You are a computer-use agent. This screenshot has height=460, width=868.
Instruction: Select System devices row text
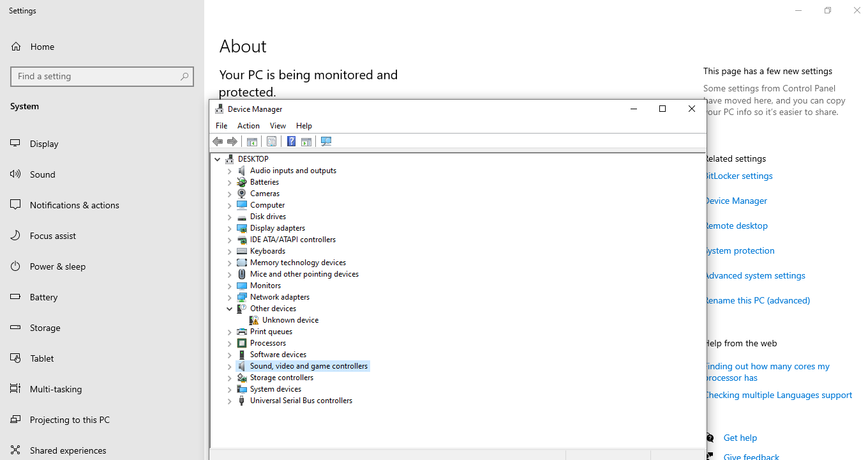[x=276, y=389]
